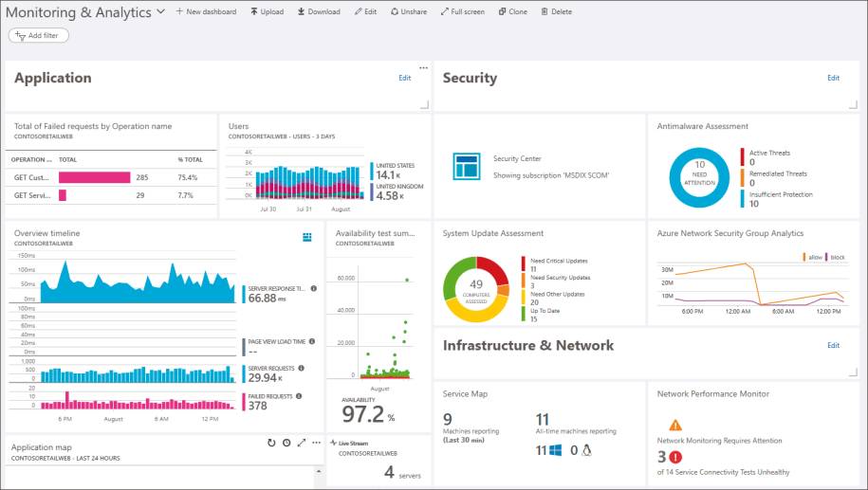The height and width of the screenshot is (490, 868).
Task: Click the 66.88 ms server response value
Action: (x=267, y=299)
